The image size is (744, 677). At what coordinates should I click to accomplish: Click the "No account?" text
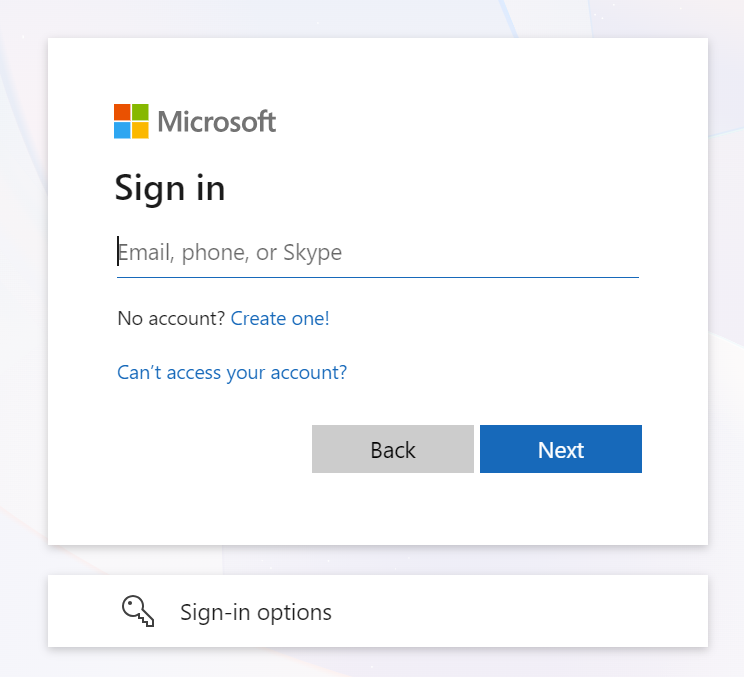tap(171, 318)
